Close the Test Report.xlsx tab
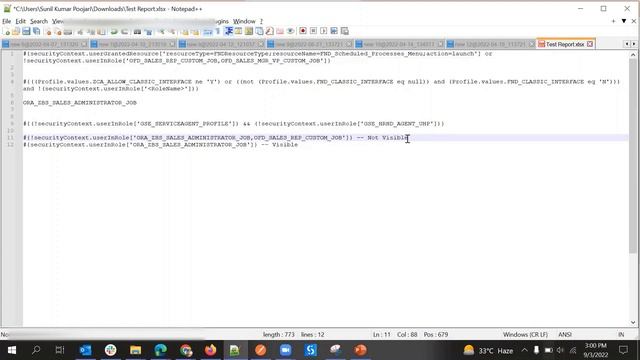The height and width of the screenshot is (360, 640). click(590, 44)
